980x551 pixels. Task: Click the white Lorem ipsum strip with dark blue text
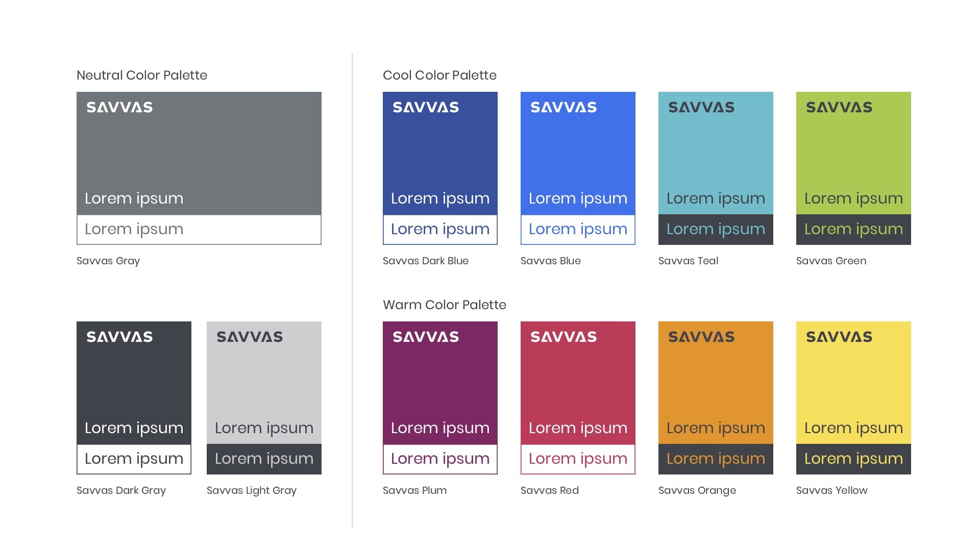[x=440, y=230]
